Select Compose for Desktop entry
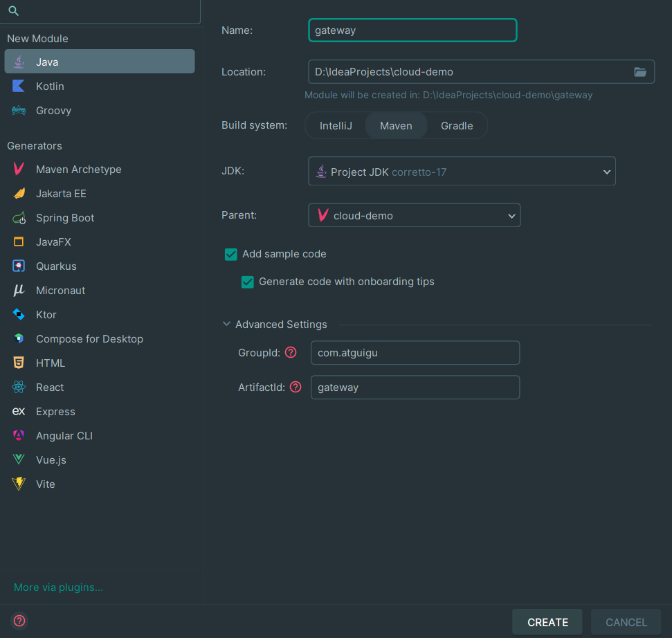 coord(100,338)
